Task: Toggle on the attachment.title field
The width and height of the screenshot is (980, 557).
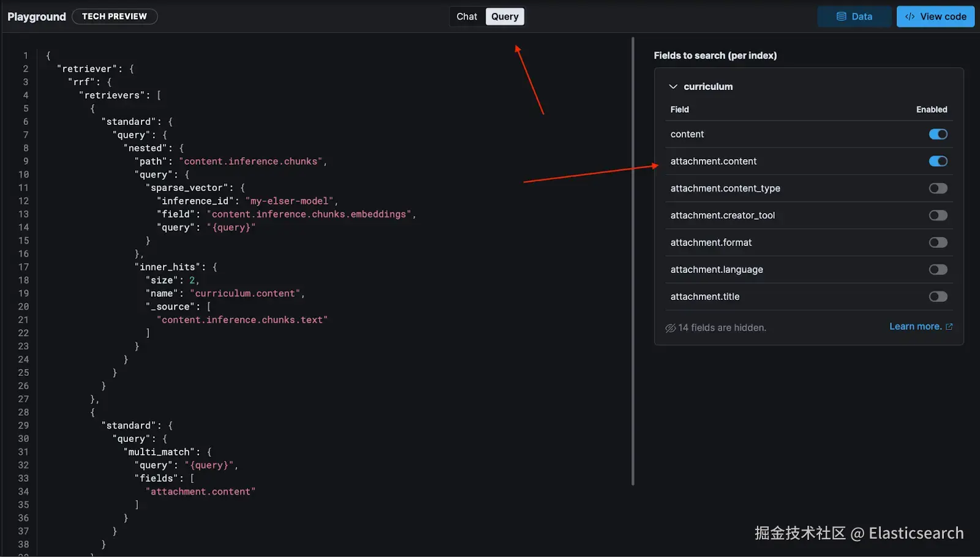Action: click(938, 297)
